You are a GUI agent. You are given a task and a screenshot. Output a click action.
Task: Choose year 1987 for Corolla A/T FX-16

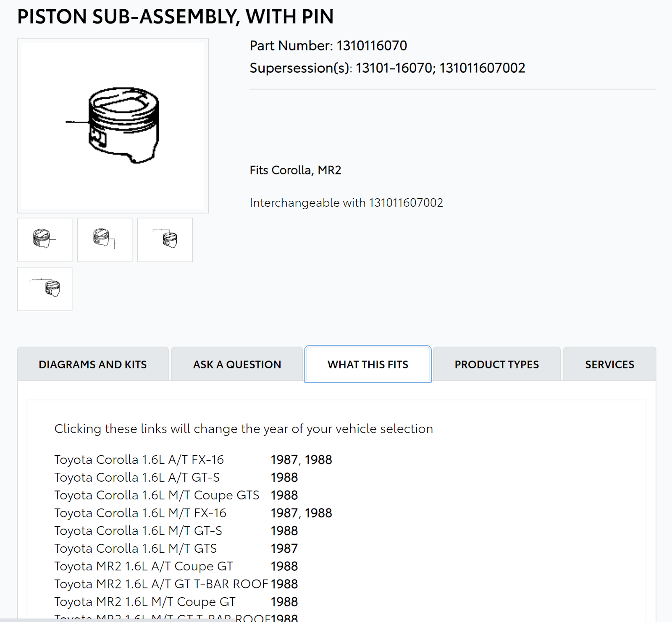tap(284, 459)
